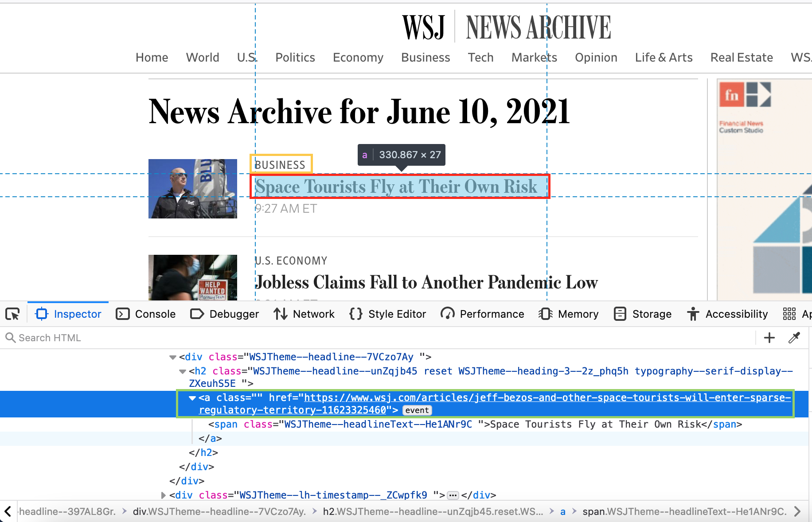Click the Jeff Bezos rocket thumbnail
This screenshot has height=522, width=812.
(x=193, y=189)
